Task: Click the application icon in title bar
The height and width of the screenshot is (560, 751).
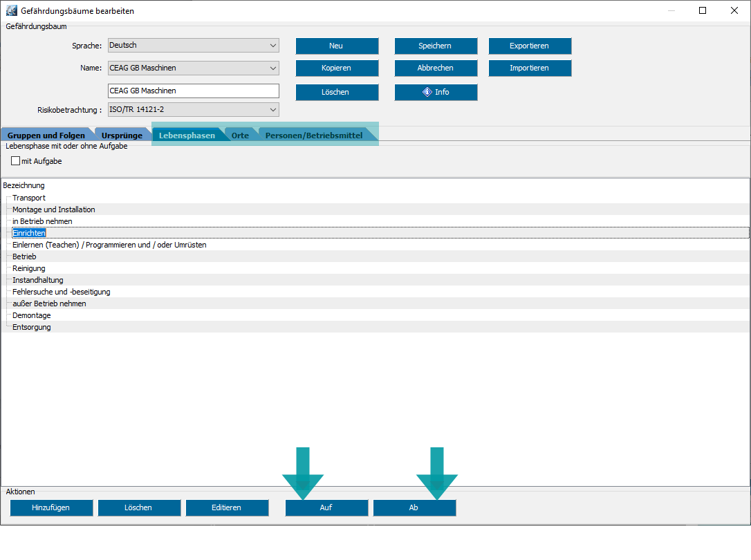Action: pyautogui.click(x=11, y=11)
